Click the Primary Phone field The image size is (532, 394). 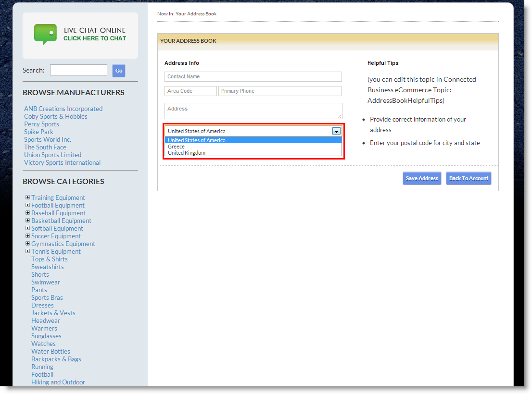coord(279,91)
